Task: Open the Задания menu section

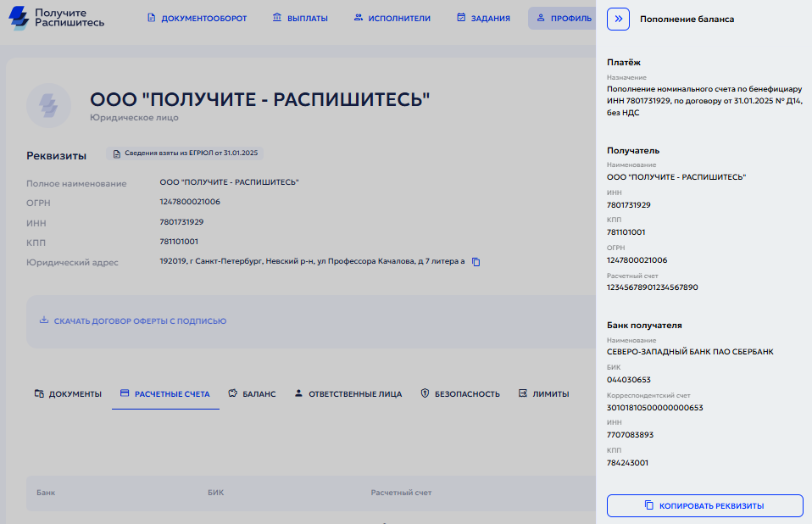Action: point(483,18)
